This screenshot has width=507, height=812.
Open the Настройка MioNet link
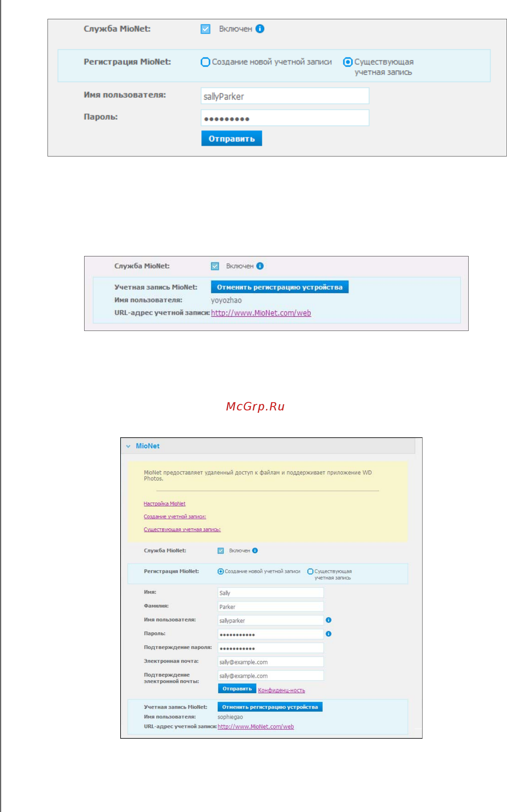164,504
